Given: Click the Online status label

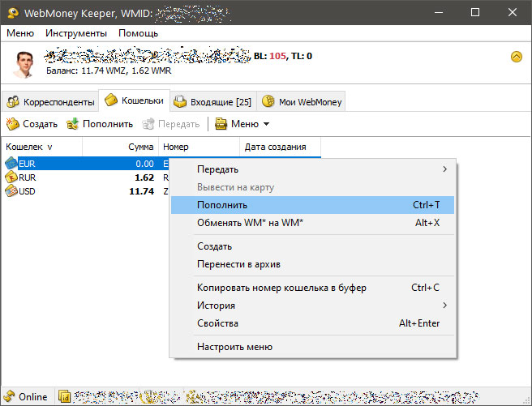Looking at the screenshot, I should [33, 396].
